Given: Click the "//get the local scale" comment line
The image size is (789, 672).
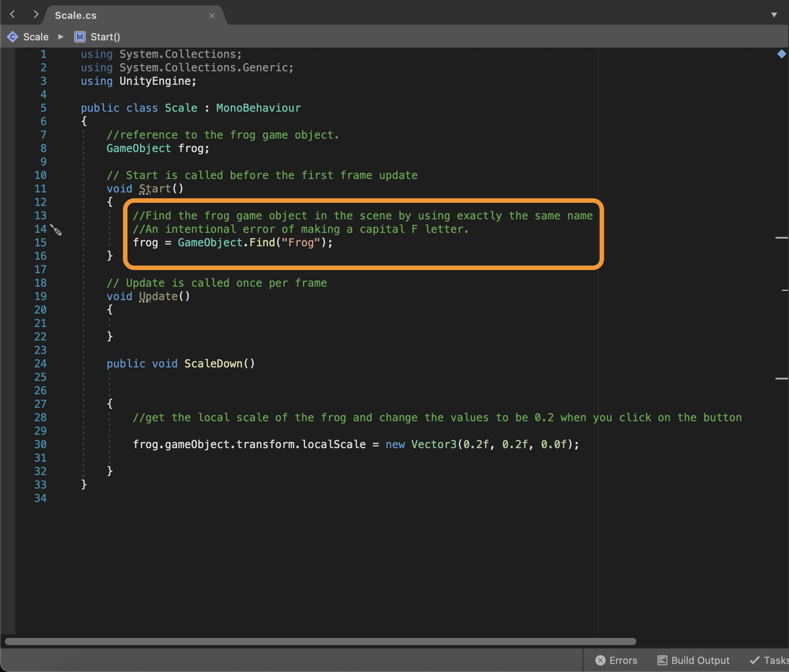Looking at the screenshot, I should pyautogui.click(x=437, y=418).
